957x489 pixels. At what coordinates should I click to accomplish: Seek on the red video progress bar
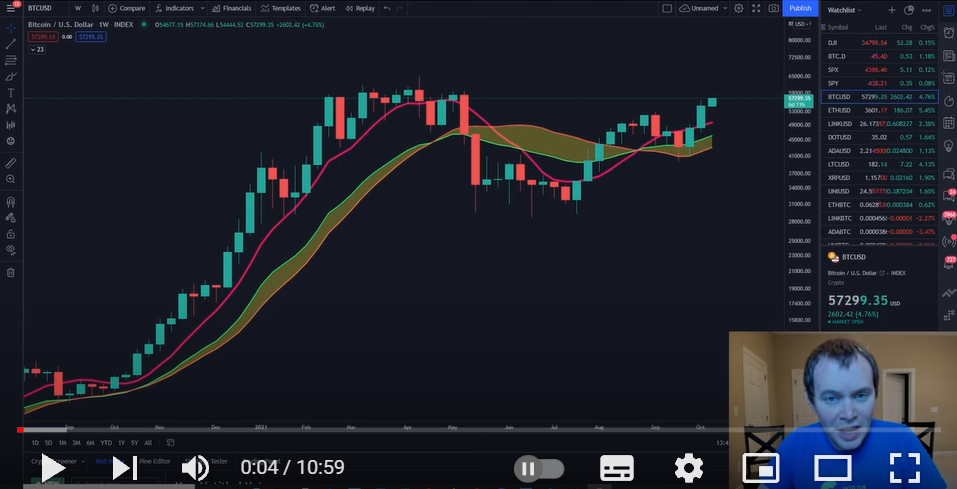[478, 430]
